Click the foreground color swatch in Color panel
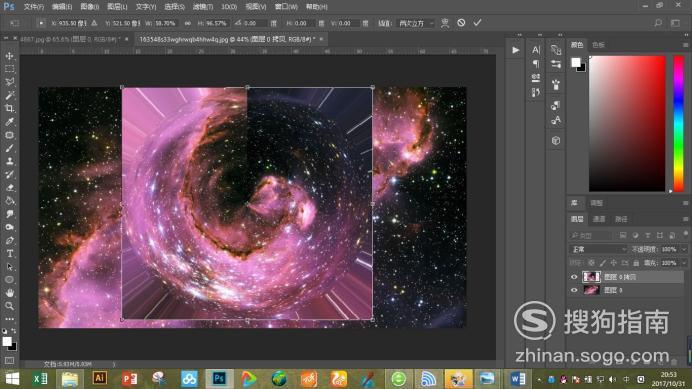This screenshot has width=692, height=389. 575,63
